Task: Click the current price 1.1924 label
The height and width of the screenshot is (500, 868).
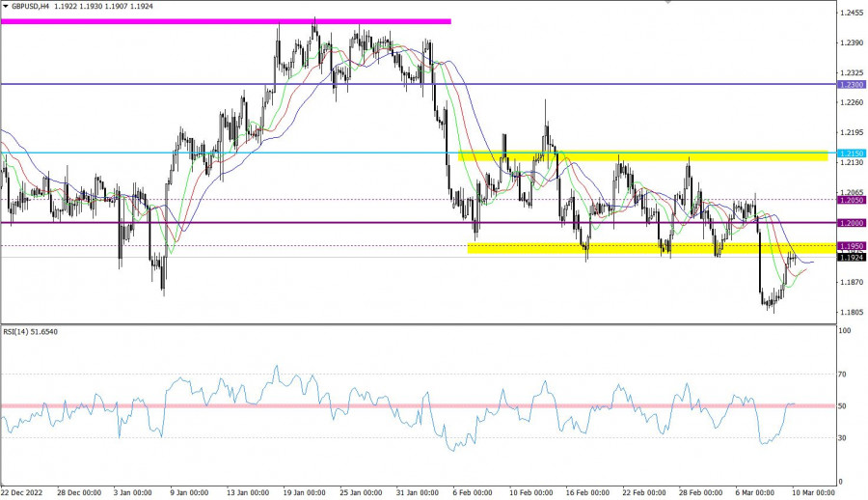Action: tap(851, 258)
